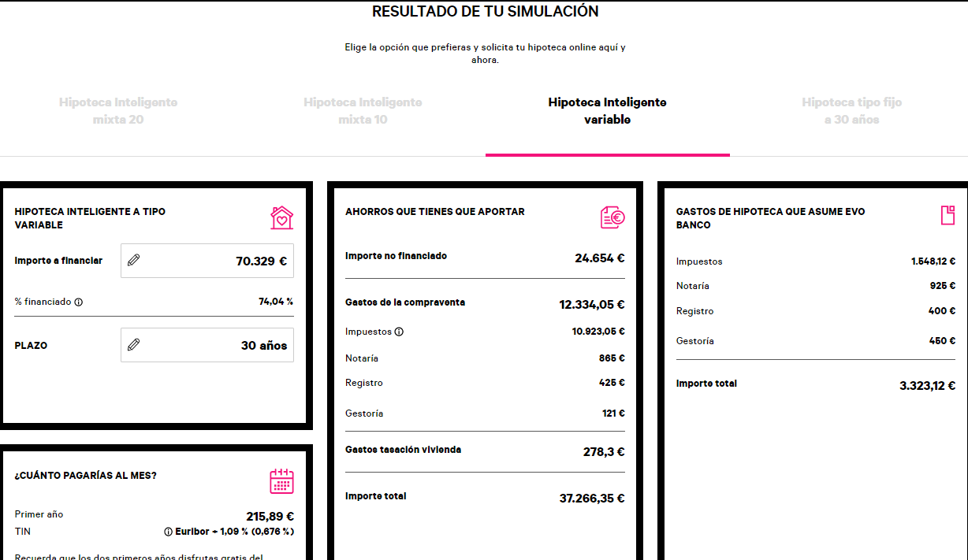968x560 pixels.
Task: Switch to Hipoteca Inteligente mixta 20 tab
Action: click(x=118, y=111)
